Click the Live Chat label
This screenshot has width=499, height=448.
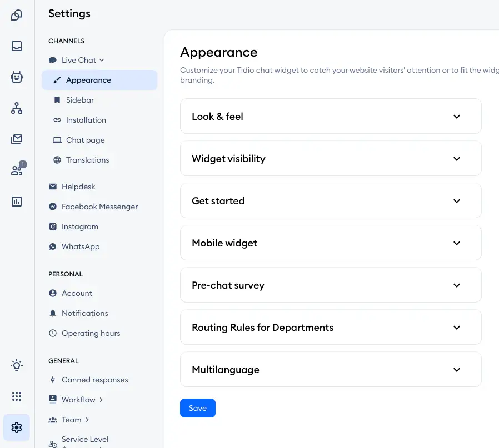click(x=78, y=60)
